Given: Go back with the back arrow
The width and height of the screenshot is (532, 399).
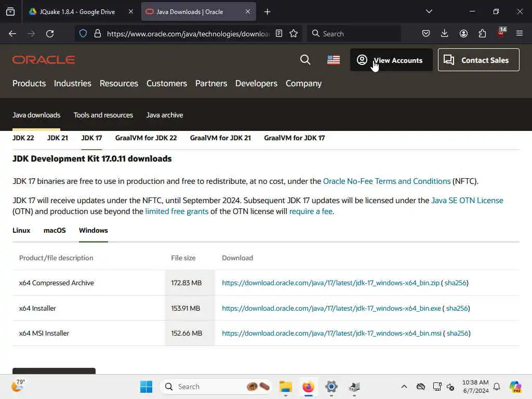Looking at the screenshot, I should pos(12,34).
